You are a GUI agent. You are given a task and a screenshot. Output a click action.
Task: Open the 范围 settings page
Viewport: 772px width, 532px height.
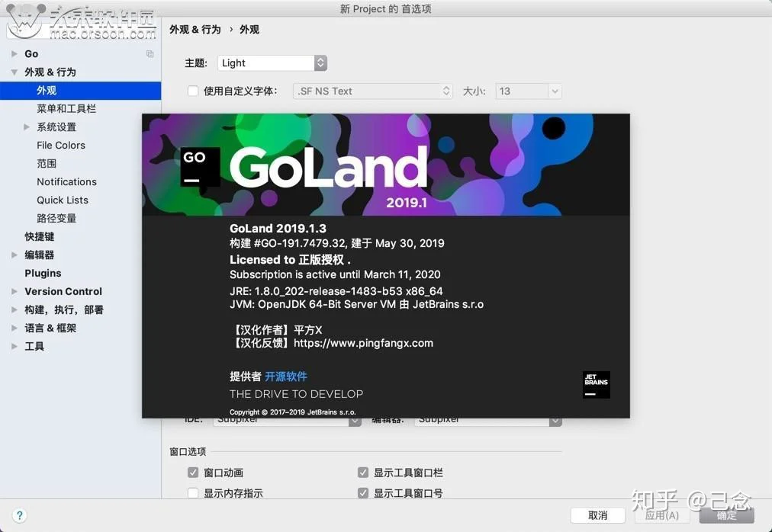[47, 163]
